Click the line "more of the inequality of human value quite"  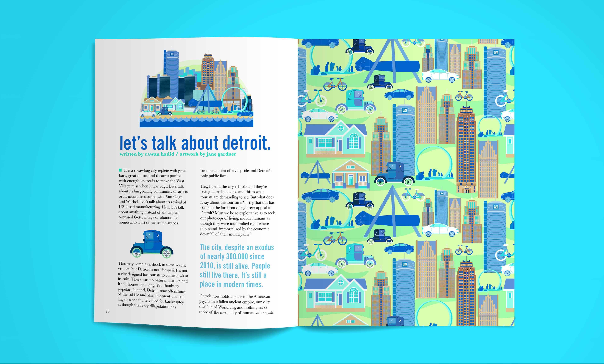coord(236,312)
